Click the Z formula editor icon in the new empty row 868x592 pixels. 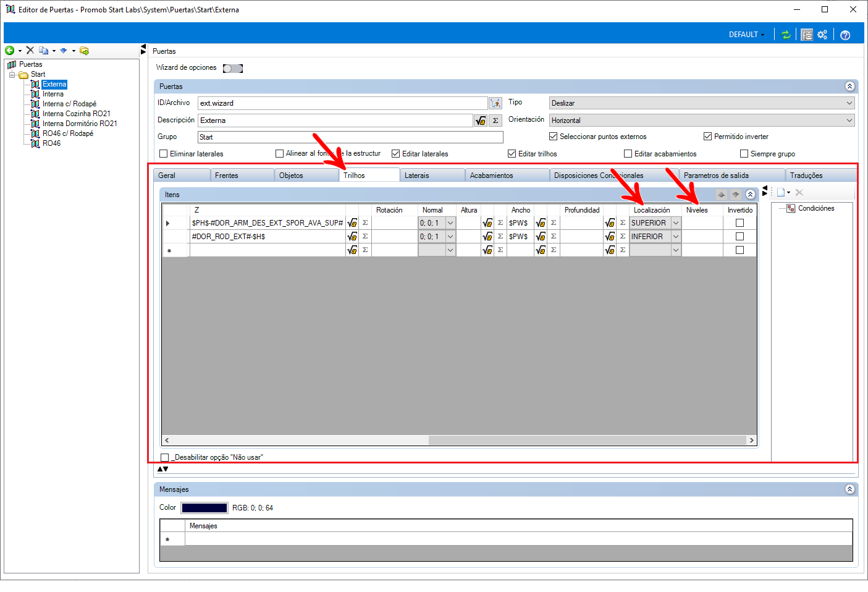click(352, 250)
